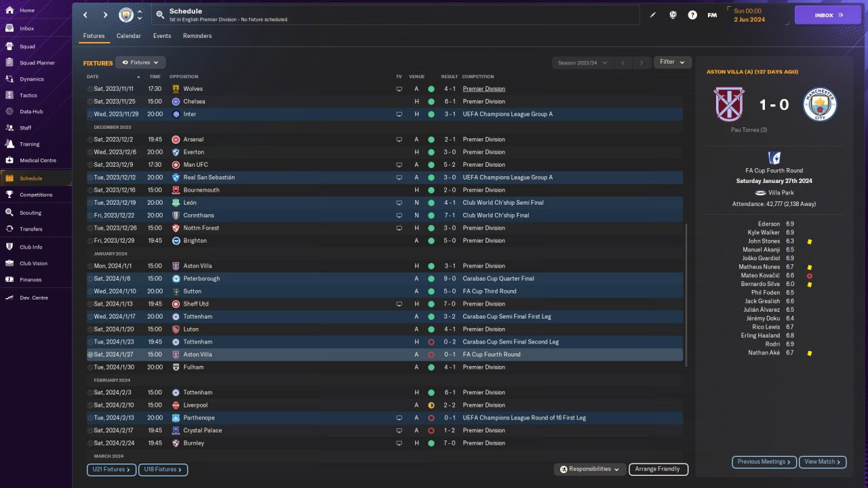The width and height of the screenshot is (868, 488).
Task: Go back with the left arrow
Action: click(85, 15)
